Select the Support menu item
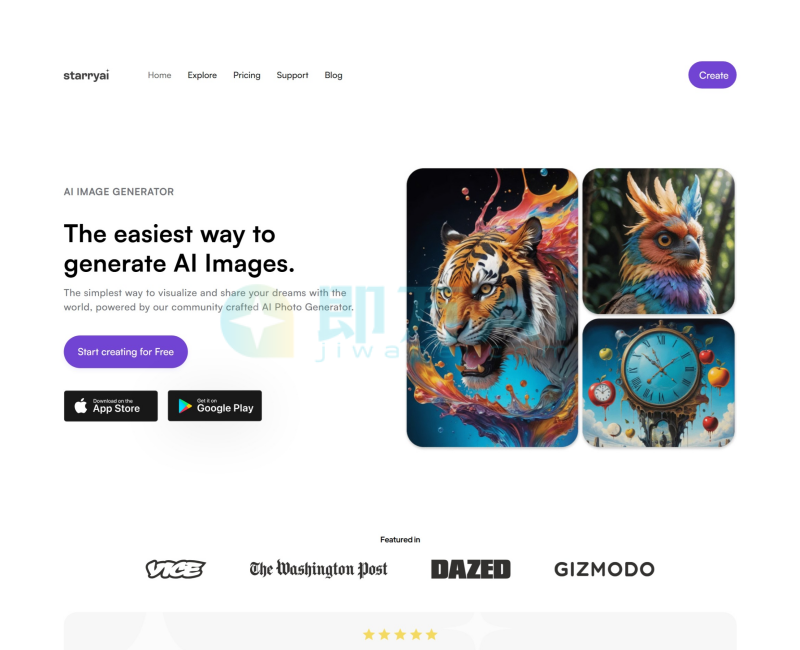The image size is (800, 650). tap(292, 75)
